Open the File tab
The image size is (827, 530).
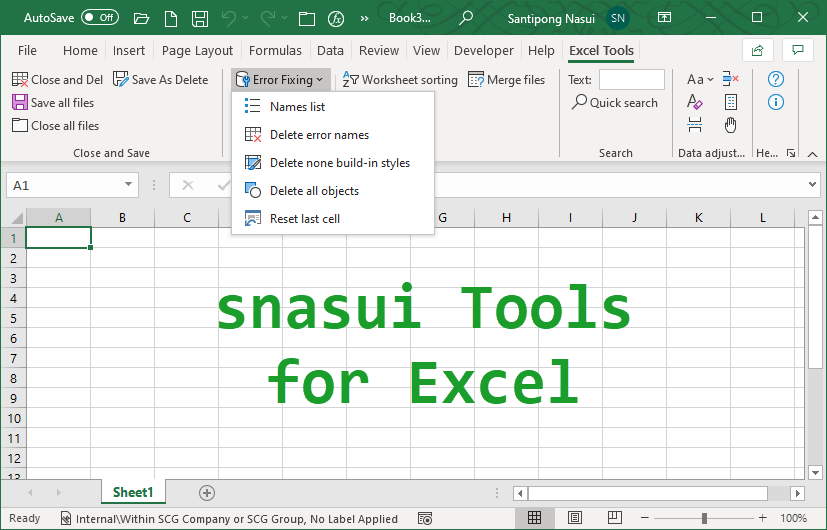[27, 51]
